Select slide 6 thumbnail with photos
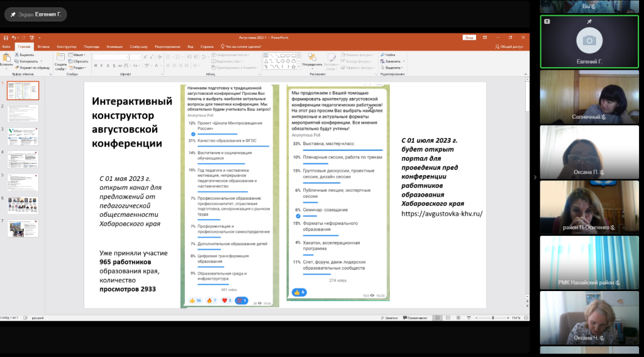 tap(23, 205)
